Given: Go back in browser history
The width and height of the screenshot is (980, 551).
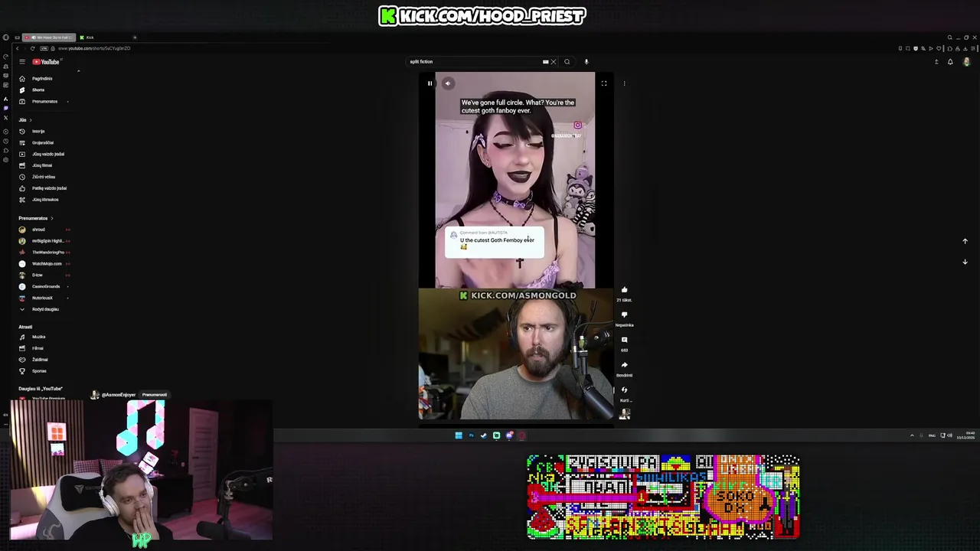Looking at the screenshot, I should [x=17, y=48].
